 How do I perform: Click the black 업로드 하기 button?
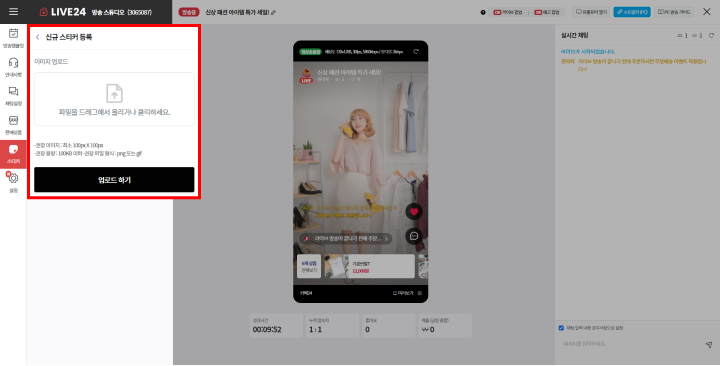(x=114, y=180)
